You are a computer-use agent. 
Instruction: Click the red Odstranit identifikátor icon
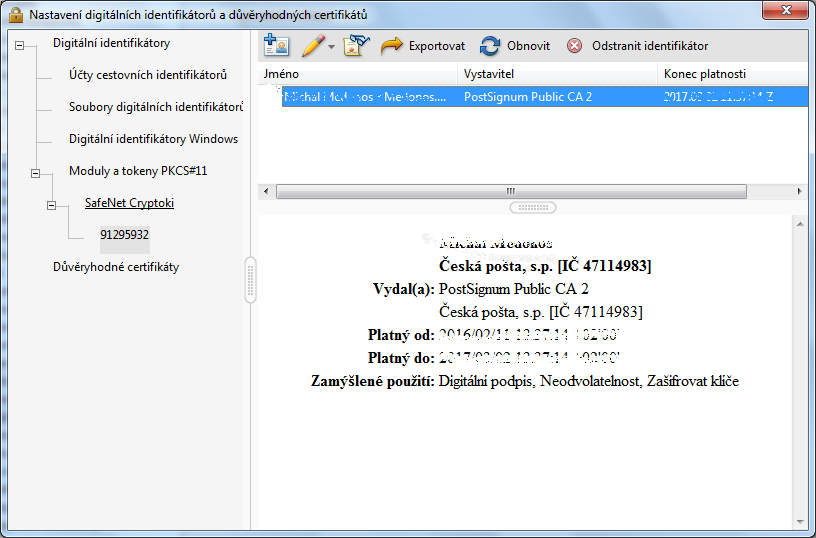pos(575,46)
